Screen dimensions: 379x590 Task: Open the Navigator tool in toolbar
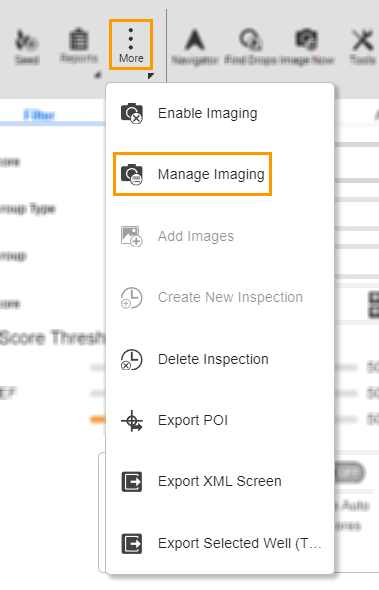(x=195, y=47)
